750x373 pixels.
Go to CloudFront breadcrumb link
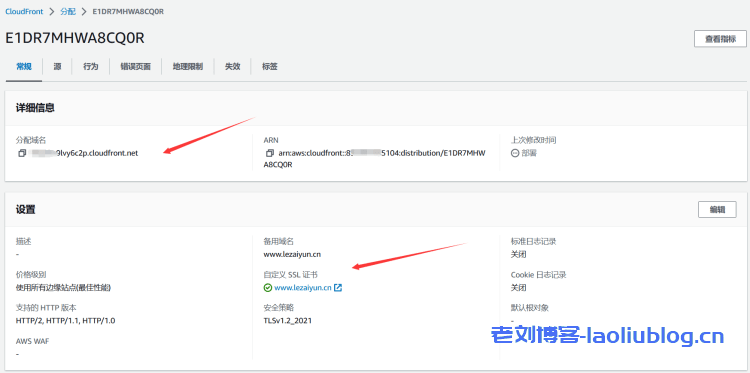[x=24, y=11]
